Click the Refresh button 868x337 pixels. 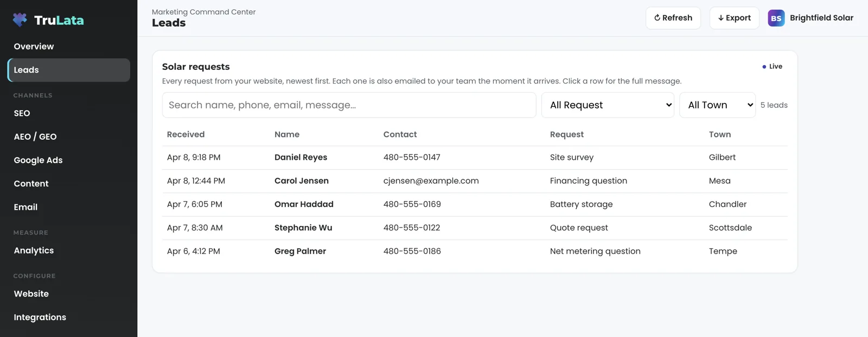(673, 18)
